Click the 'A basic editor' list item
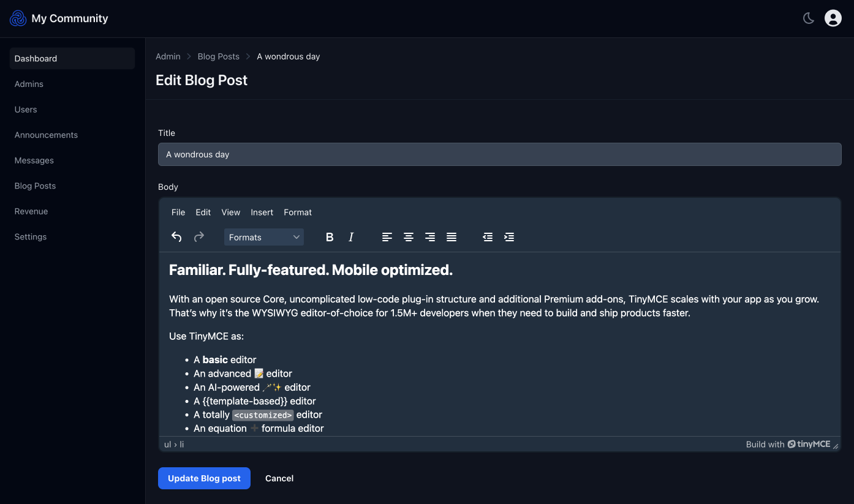 tap(225, 359)
